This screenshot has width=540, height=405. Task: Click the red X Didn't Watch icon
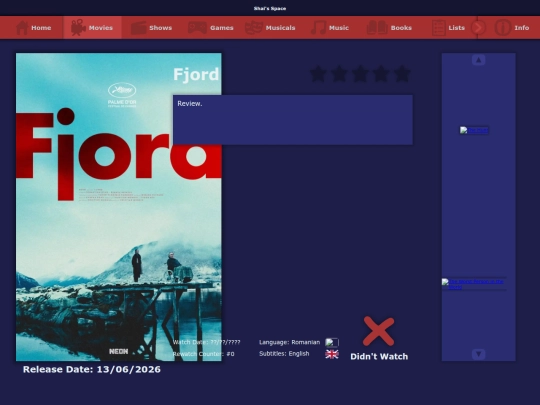[378, 331]
